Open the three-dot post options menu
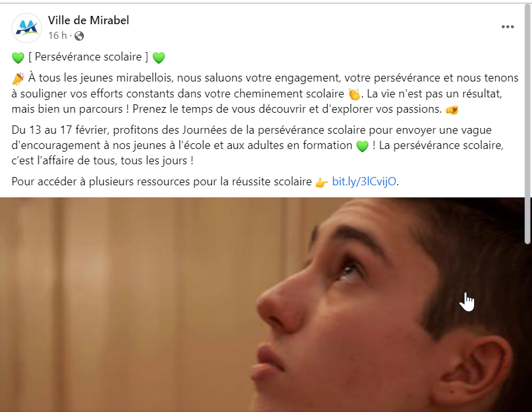Image resolution: width=532 pixels, height=412 pixels. coord(508,27)
